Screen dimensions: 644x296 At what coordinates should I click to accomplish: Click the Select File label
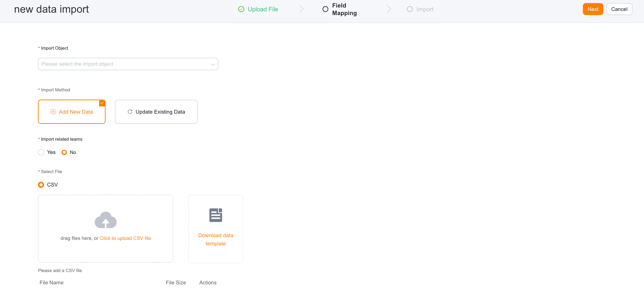(52, 172)
